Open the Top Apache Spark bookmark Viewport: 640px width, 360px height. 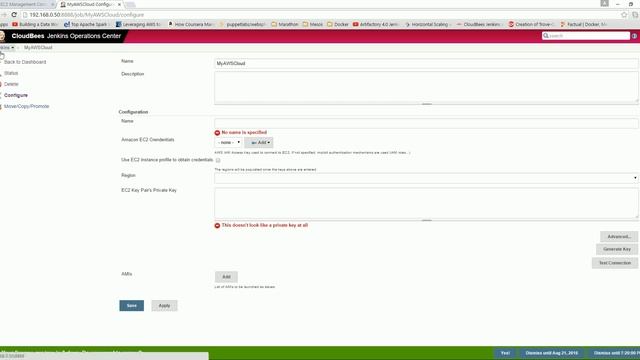86,24
